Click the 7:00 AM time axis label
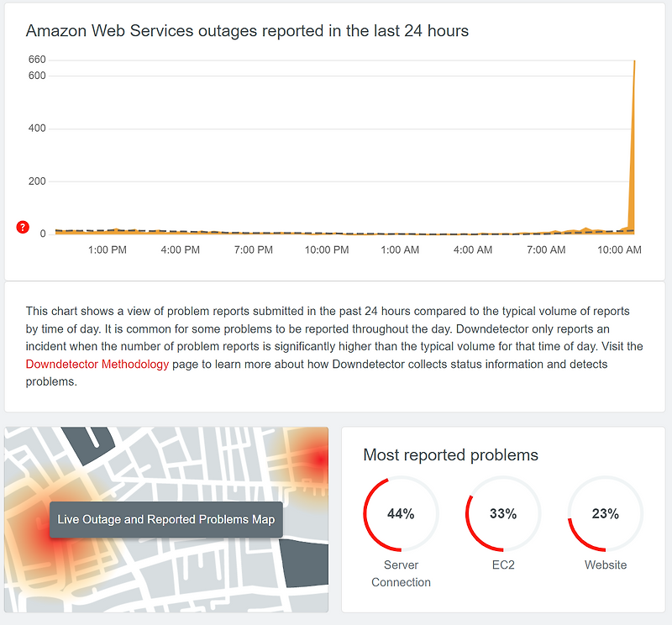This screenshot has height=625, width=672. 546,249
